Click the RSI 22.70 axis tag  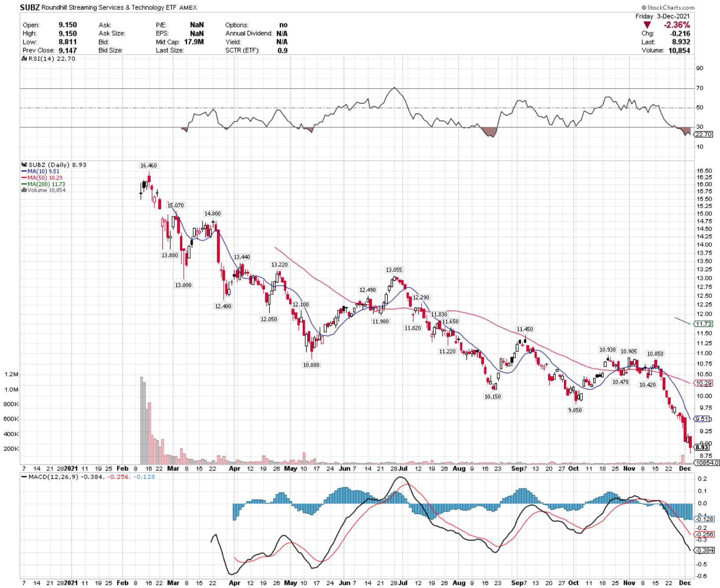[x=703, y=134]
